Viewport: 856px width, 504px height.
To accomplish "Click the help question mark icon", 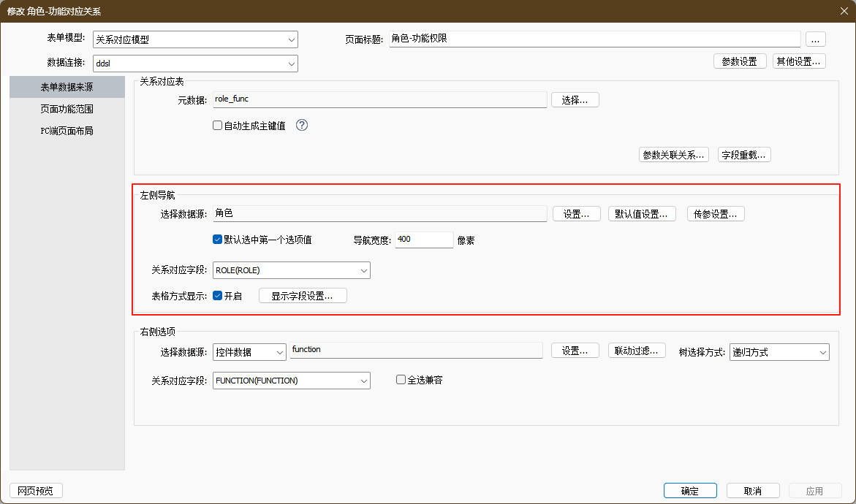I will [x=302, y=125].
